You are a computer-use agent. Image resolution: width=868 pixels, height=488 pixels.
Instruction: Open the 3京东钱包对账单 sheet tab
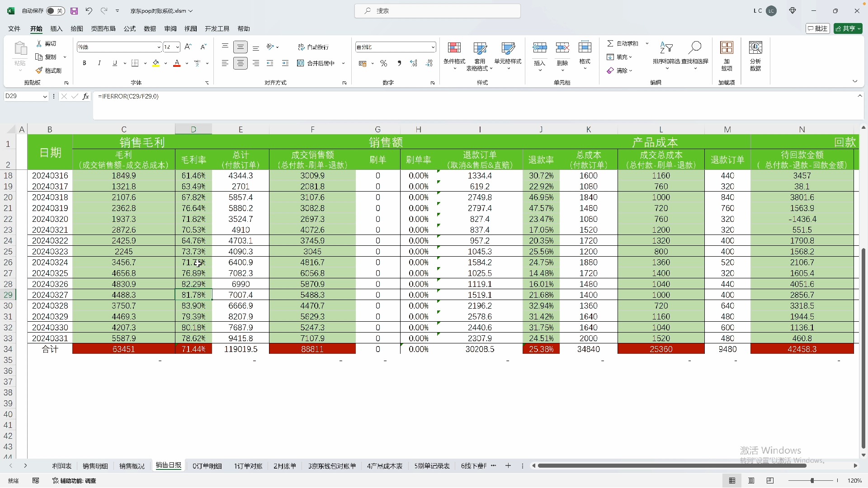[332, 466]
